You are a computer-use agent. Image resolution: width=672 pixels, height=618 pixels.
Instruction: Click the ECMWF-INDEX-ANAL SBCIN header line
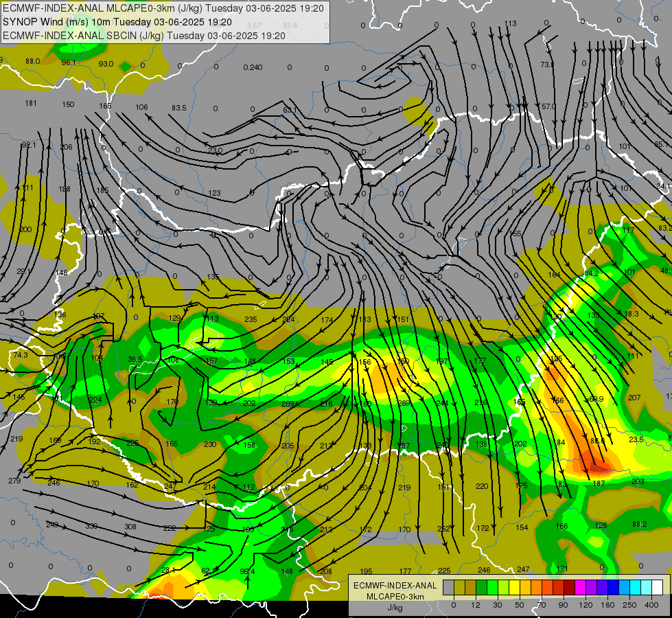144,36
